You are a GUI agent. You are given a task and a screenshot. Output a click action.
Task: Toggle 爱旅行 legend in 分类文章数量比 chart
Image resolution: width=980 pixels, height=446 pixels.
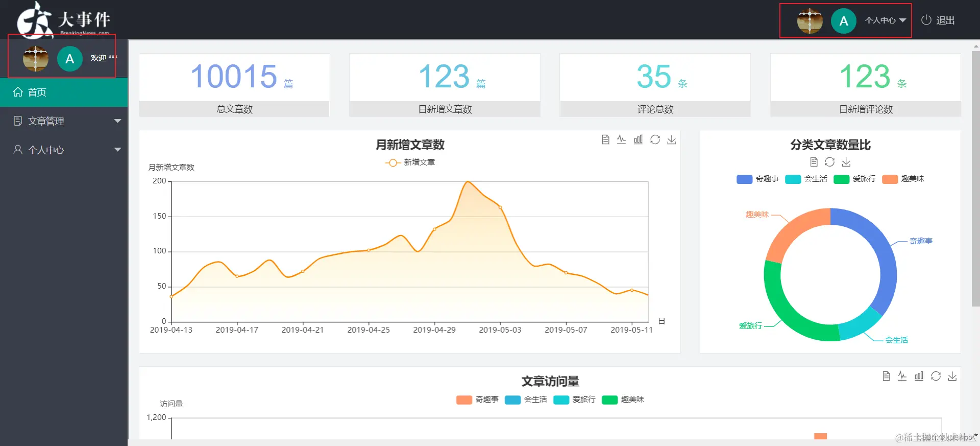pos(854,179)
